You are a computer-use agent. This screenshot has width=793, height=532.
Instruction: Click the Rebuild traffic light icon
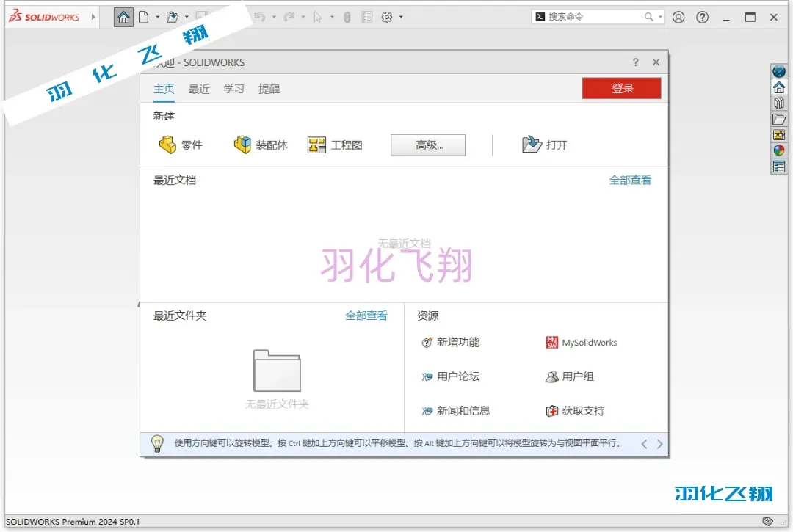point(347,17)
